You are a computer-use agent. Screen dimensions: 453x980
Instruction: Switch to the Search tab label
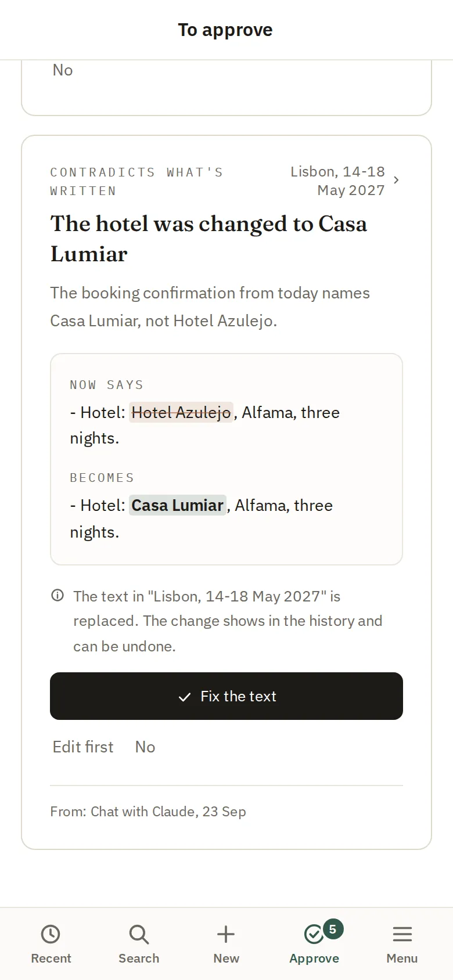click(139, 959)
